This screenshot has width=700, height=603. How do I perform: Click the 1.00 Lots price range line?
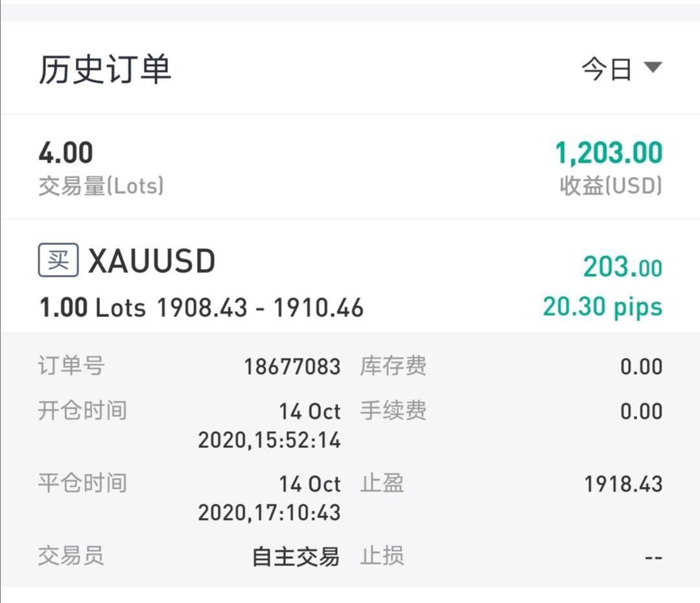(x=202, y=308)
